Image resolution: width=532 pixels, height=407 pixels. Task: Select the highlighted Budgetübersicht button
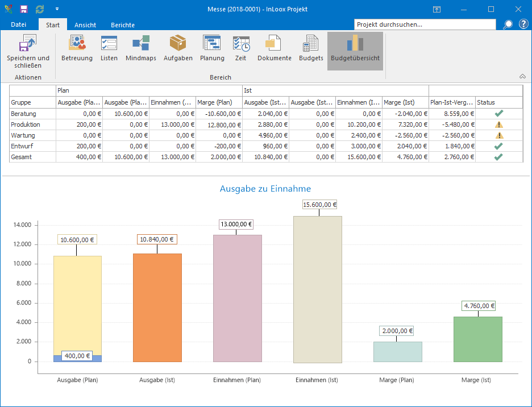tap(355, 51)
